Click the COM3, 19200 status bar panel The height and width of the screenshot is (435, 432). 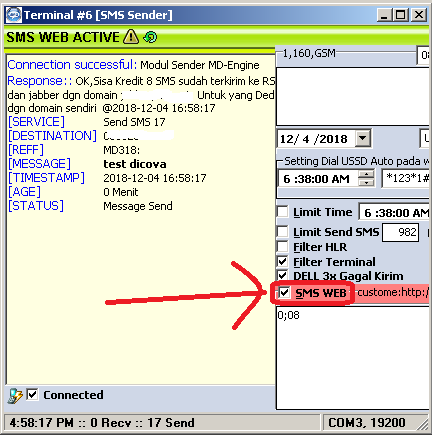[x=371, y=422]
